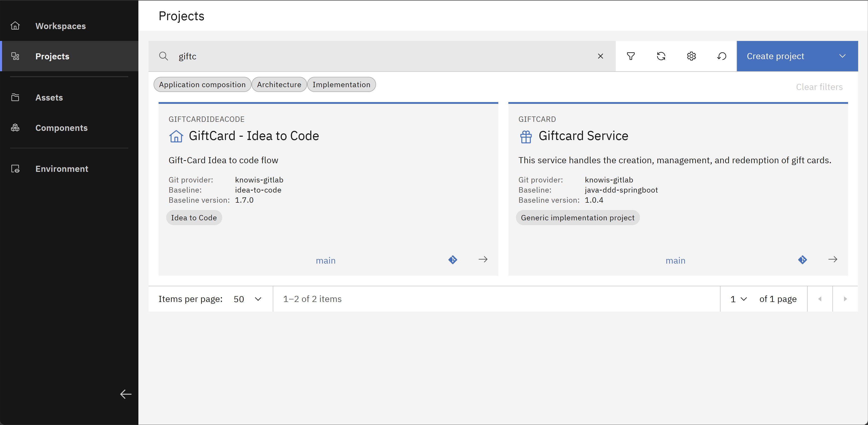Open the Environment page
The width and height of the screenshot is (868, 425).
tap(69, 169)
